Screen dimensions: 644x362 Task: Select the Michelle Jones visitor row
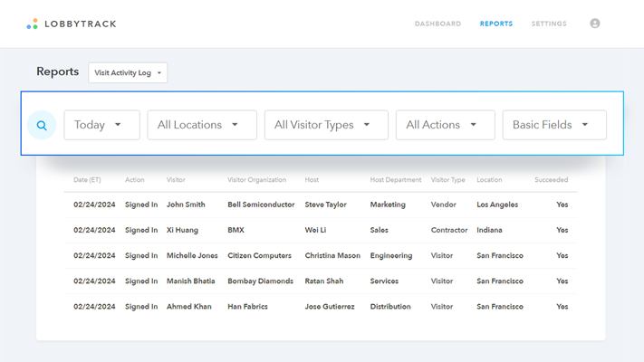tap(192, 255)
